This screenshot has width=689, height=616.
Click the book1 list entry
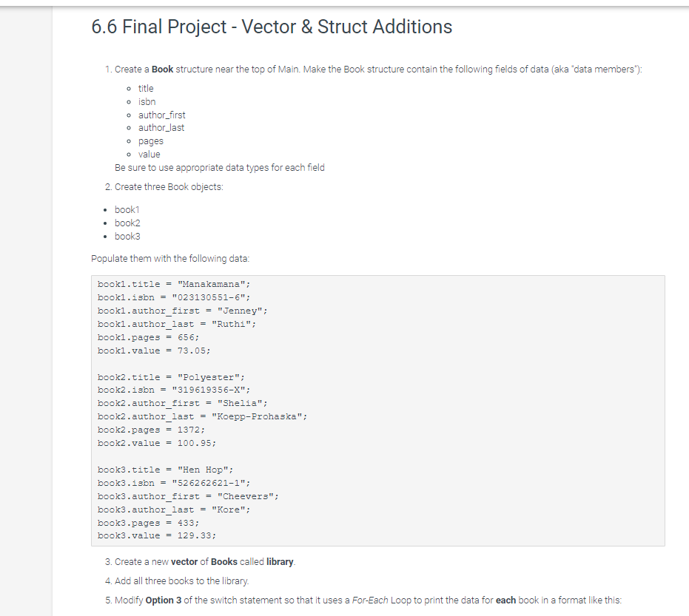(x=127, y=210)
